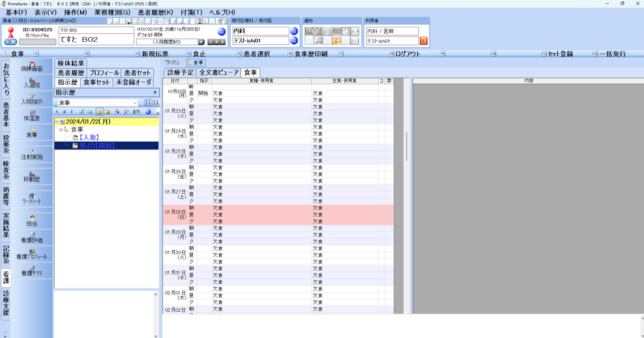Open the 体温表 temperature chart

pyautogui.click(x=32, y=116)
